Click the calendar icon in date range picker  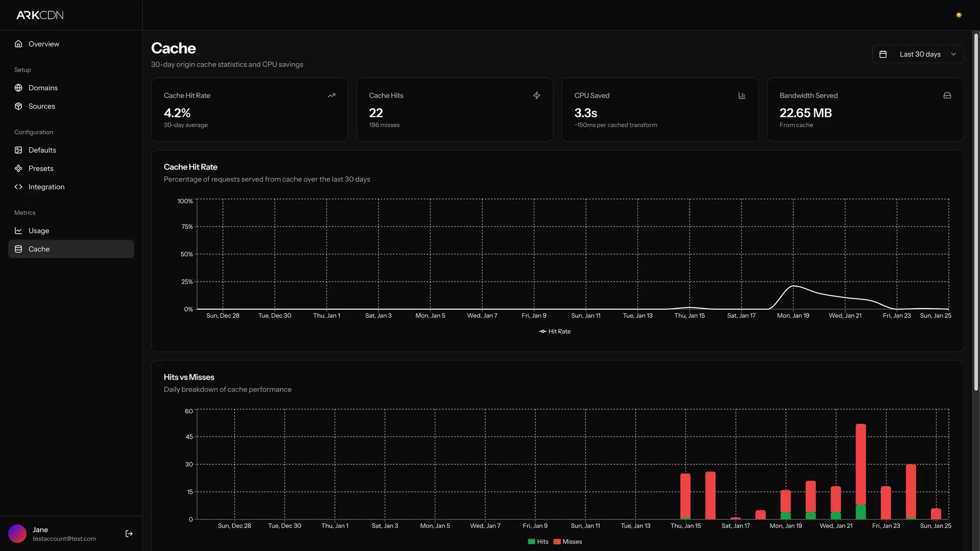883,54
